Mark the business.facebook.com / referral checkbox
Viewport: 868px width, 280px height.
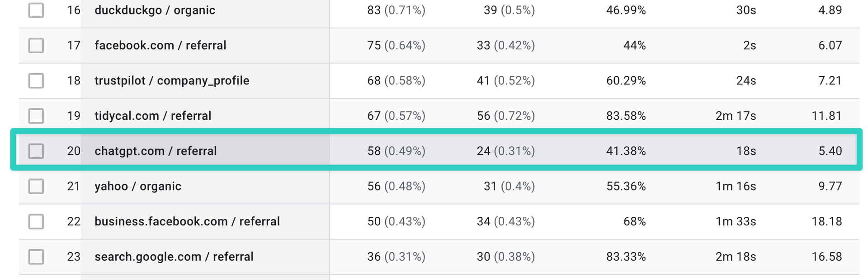coord(36,221)
